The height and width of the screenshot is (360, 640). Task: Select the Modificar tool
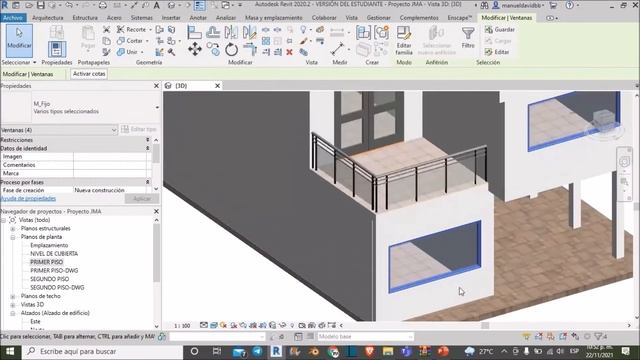19,40
